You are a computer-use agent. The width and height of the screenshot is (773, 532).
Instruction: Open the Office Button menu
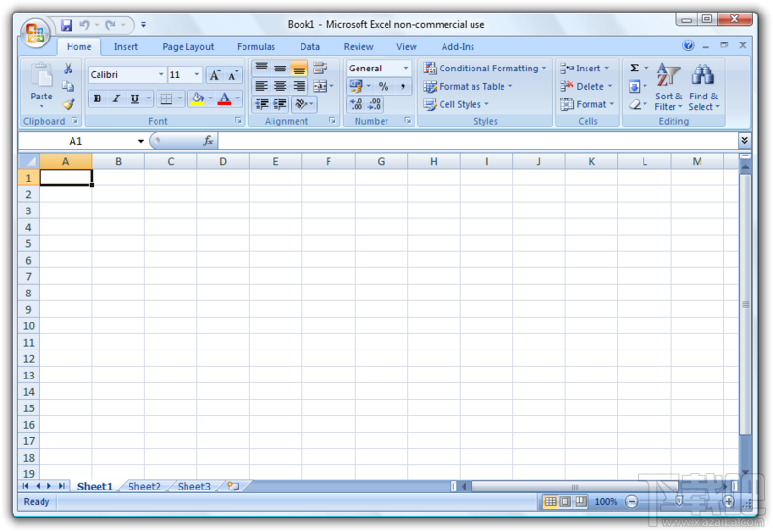[x=35, y=34]
